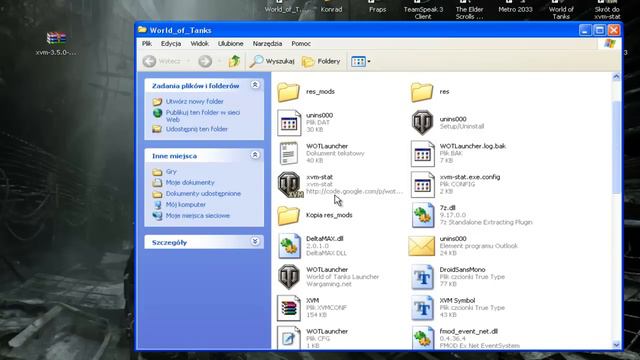Select the unins000 Outlook envelope icon
The width and height of the screenshot is (640, 360).
422,246
